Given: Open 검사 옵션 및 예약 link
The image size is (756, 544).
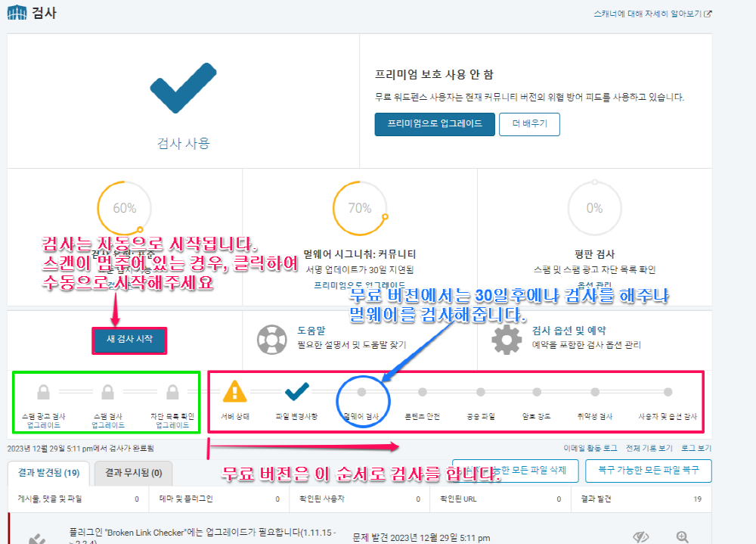Looking at the screenshot, I should [x=569, y=331].
